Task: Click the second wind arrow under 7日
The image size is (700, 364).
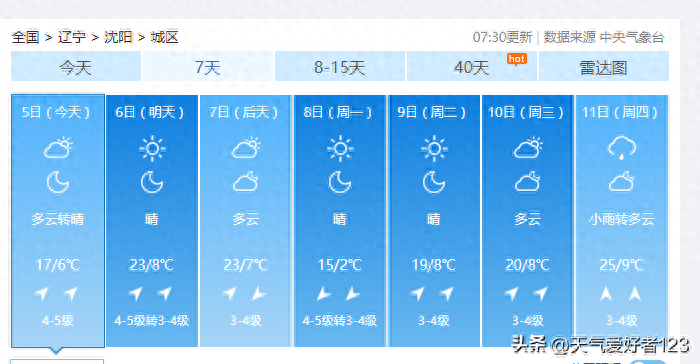Action: point(258,293)
